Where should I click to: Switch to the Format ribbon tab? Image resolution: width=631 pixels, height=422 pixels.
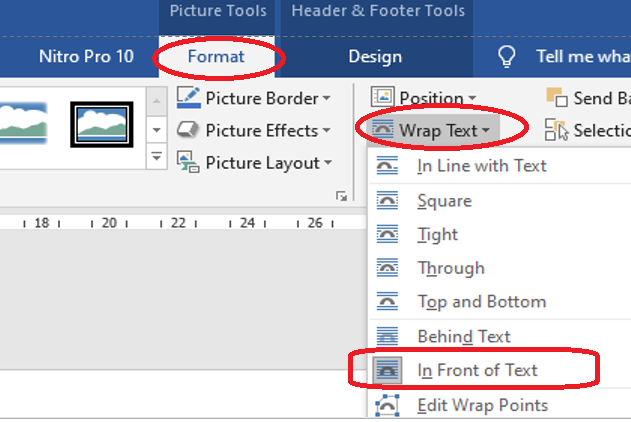[x=216, y=56]
